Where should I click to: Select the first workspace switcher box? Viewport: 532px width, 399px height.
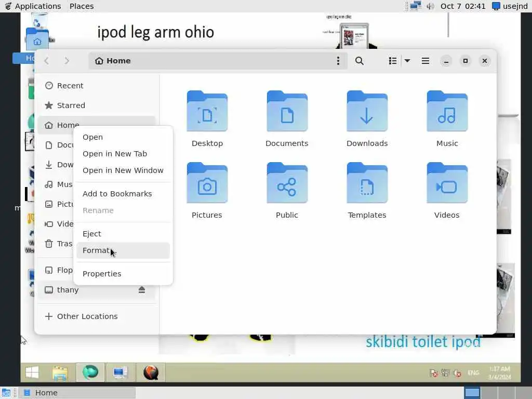472,393
